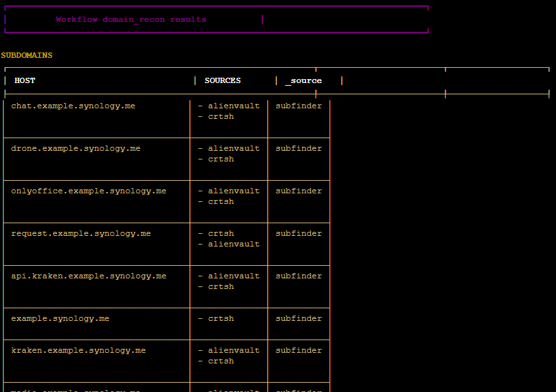Click alienvault in the drone.example row
This screenshot has width=556, height=392.
coord(234,148)
